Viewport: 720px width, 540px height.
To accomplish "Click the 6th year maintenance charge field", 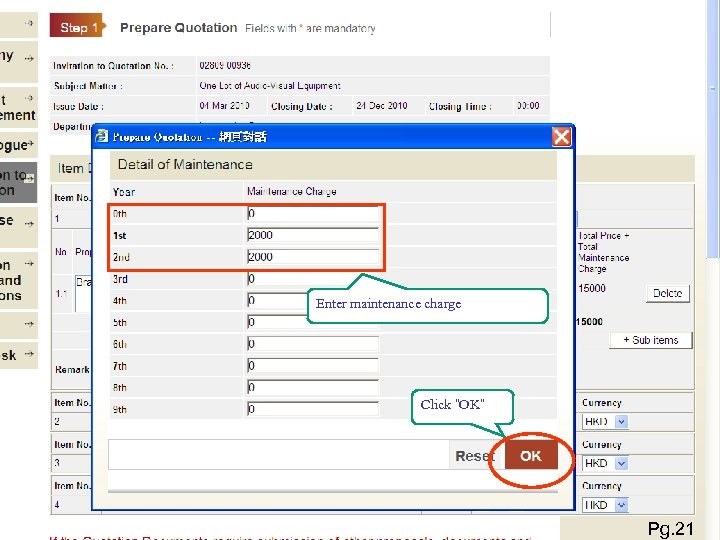I will 313,344.
